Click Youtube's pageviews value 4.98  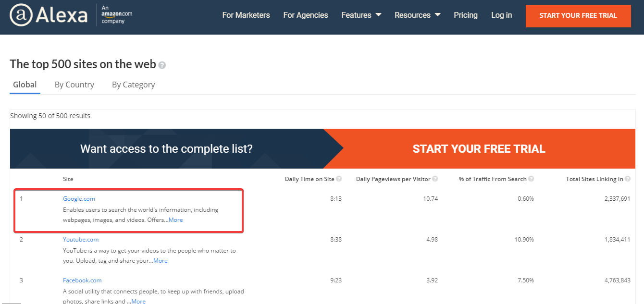(432, 240)
